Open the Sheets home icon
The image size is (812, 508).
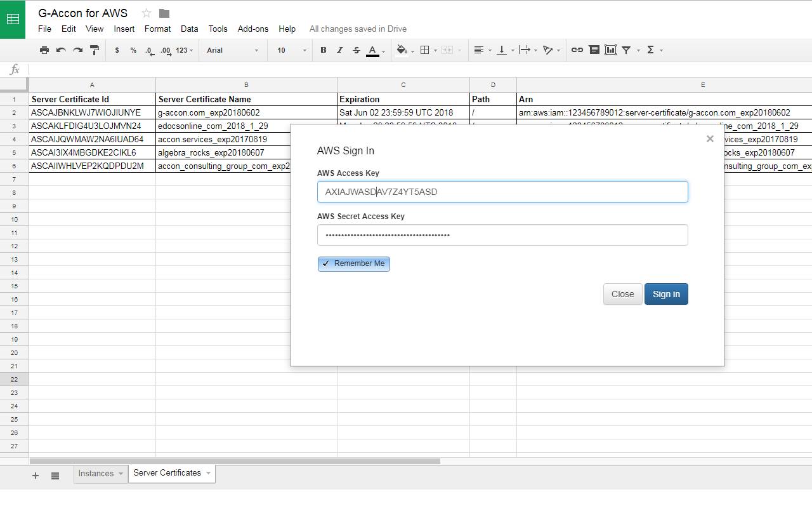click(x=13, y=19)
